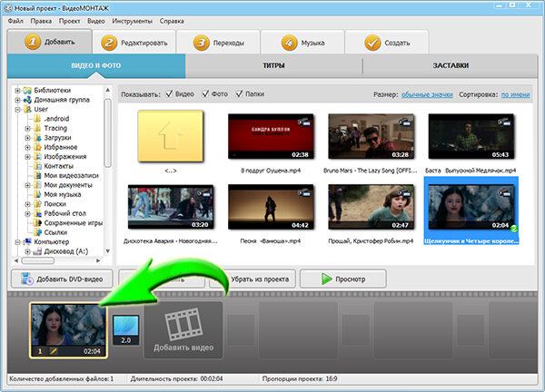This screenshot has width=545, height=392.
Task: Open the Видео menu
Action: 96,21
